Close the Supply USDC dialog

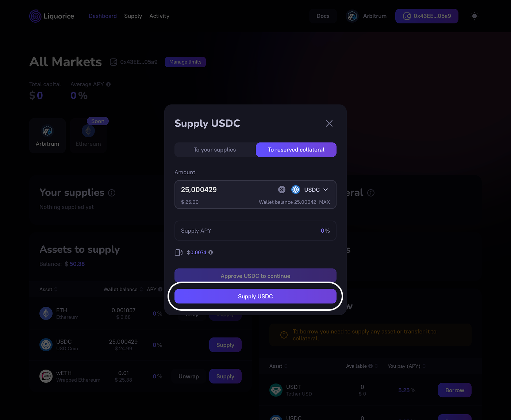(x=329, y=123)
